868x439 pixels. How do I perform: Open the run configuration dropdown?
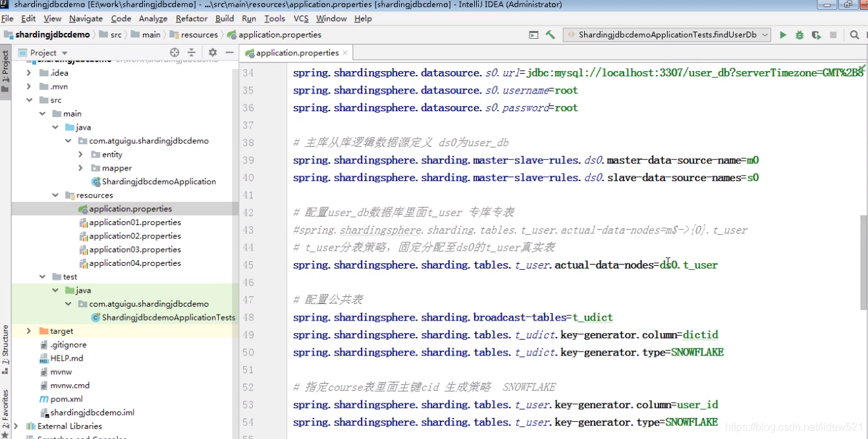point(665,35)
